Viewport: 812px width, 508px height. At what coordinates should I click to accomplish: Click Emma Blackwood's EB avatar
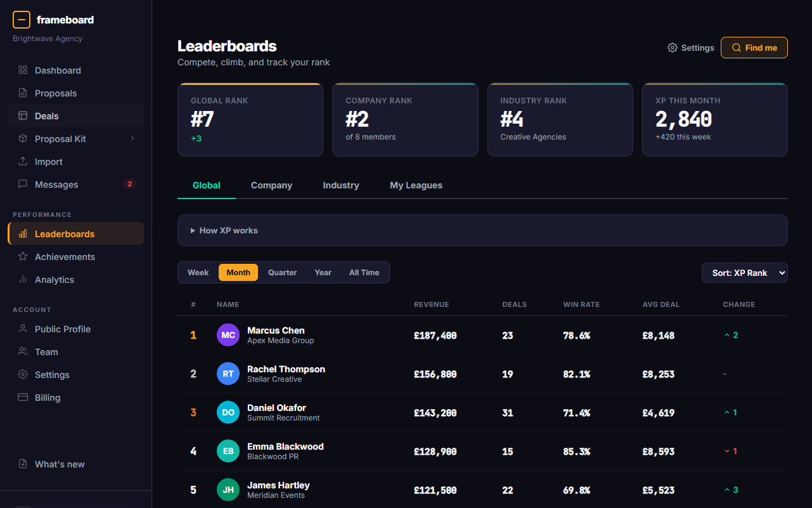click(x=228, y=451)
